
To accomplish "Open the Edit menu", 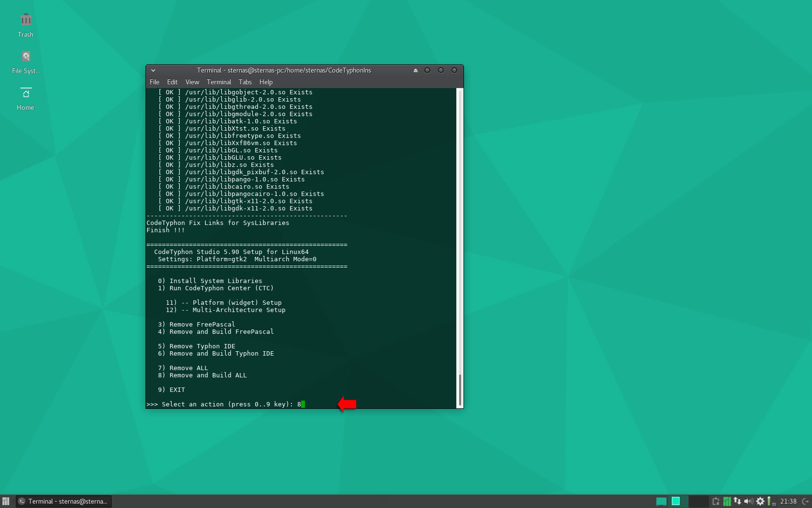I will (x=172, y=82).
